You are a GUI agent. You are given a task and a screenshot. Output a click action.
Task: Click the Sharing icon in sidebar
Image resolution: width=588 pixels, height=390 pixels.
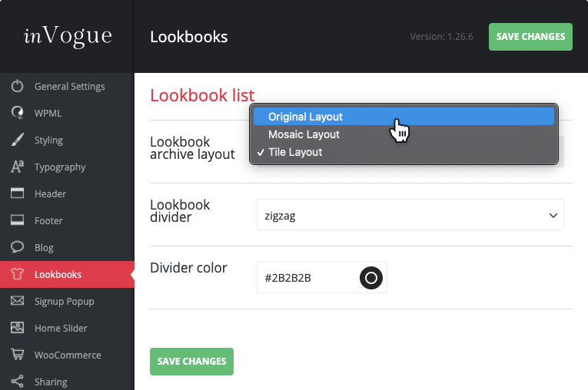tap(17, 382)
